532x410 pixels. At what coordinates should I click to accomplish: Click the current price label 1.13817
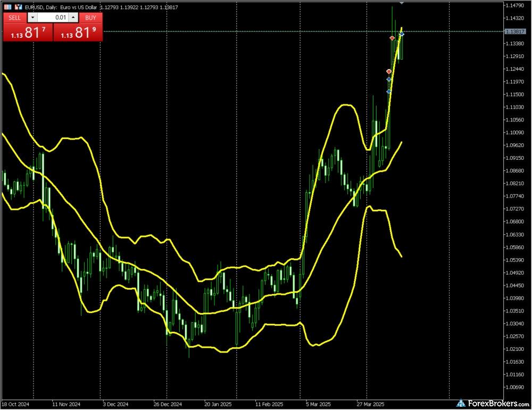pyautogui.click(x=516, y=31)
